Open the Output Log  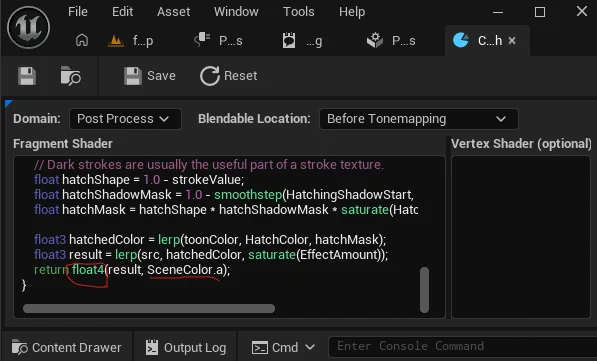click(x=186, y=347)
